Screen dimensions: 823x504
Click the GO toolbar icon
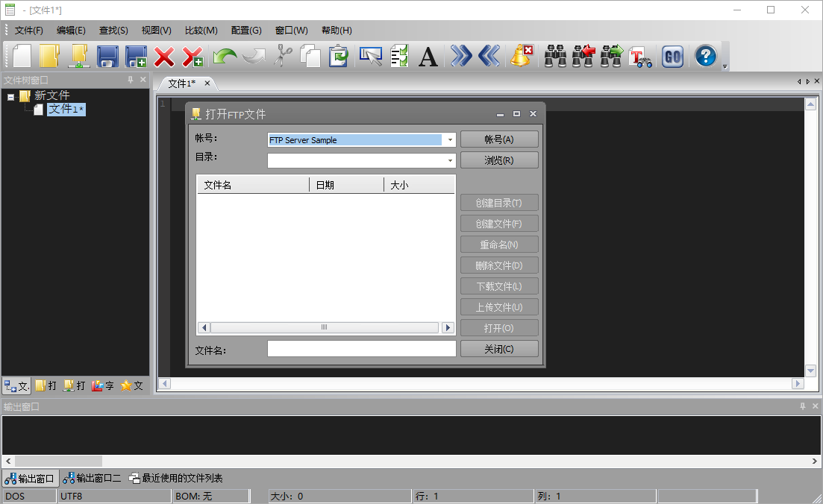pos(672,56)
